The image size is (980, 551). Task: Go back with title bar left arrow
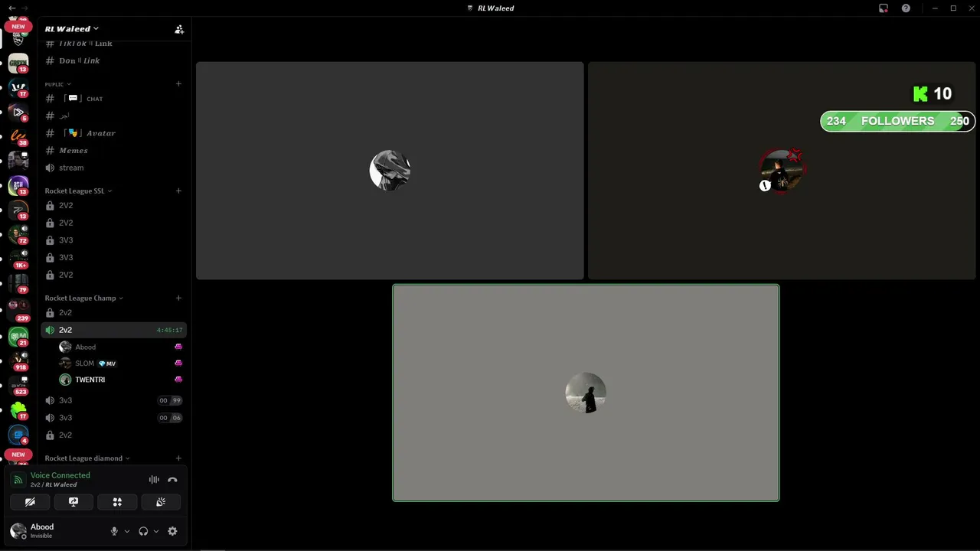click(x=11, y=8)
